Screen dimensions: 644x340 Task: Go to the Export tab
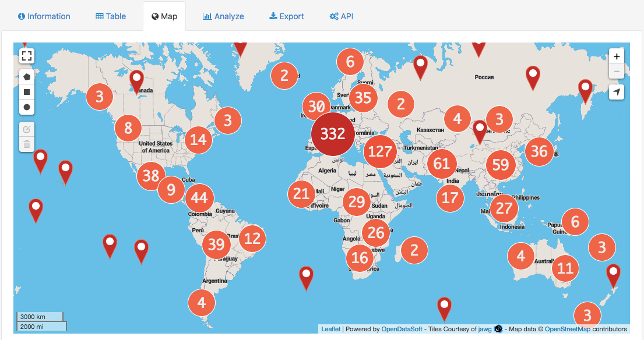tap(287, 16)
